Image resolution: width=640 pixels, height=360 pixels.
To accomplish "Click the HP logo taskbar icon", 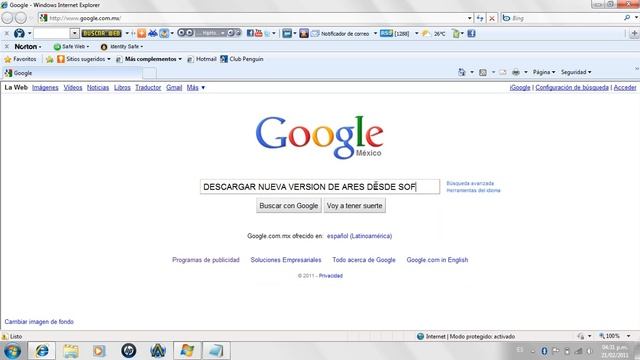I will [129, 351].
